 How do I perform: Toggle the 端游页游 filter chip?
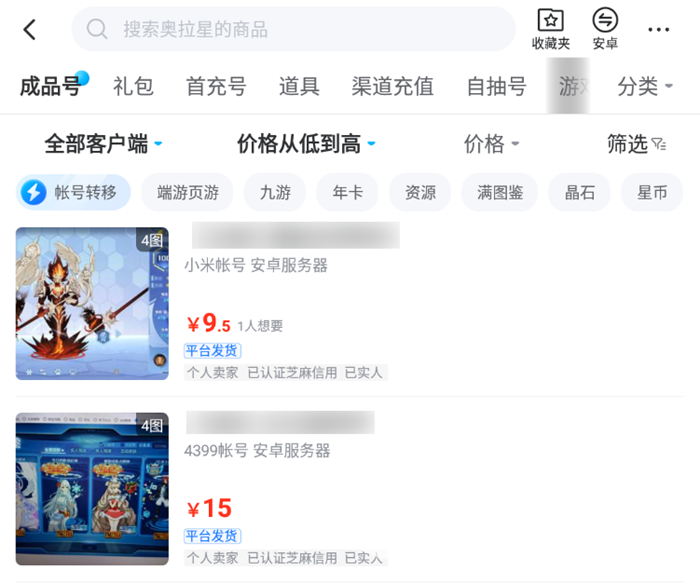point(188,192)
